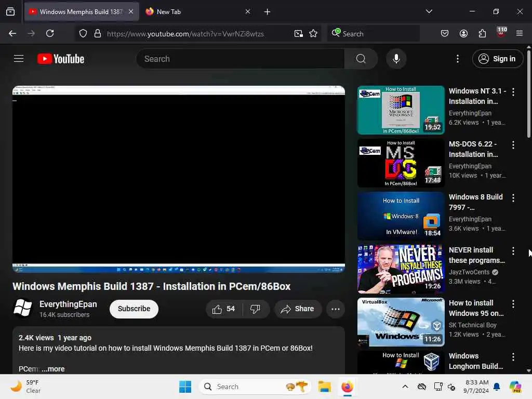The width and height of the screenshot is (532, 399).
Task: Open Firefox recent browsing tab list button
Action: (x=10, y=12)
